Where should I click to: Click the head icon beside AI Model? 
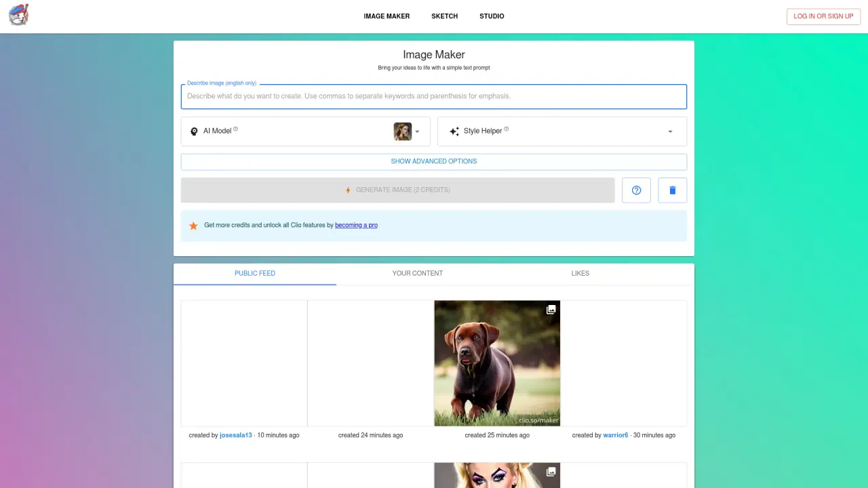click(x=194, y=131)
